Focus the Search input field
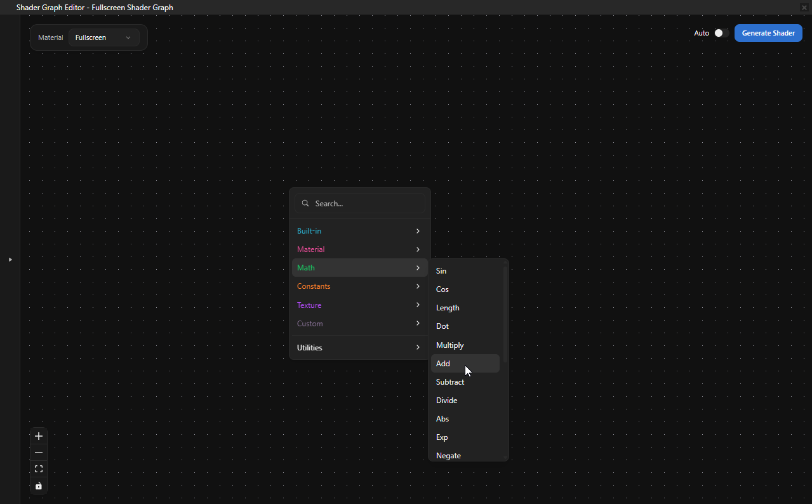The height and width of the screenshot is (504, 812). (x=360, y=204)
